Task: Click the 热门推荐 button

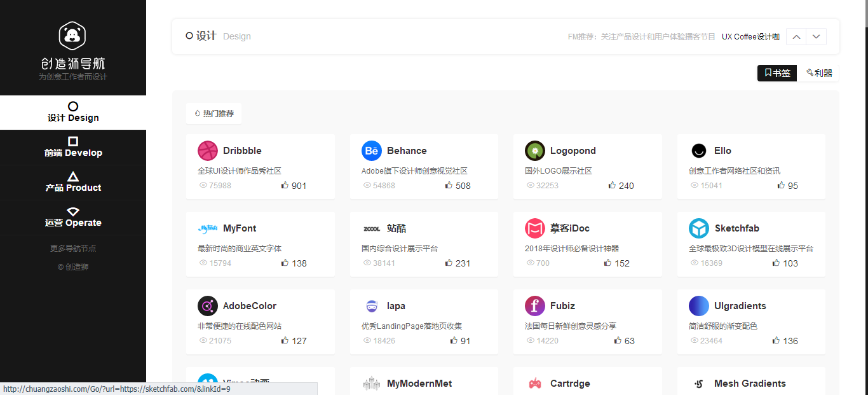Action: [x=214, y=113]
